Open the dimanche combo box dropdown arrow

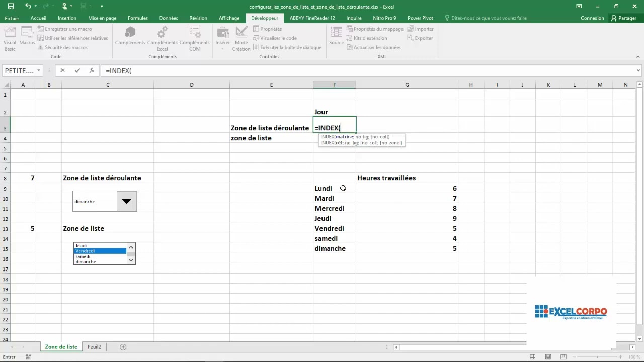click(126, 201)
